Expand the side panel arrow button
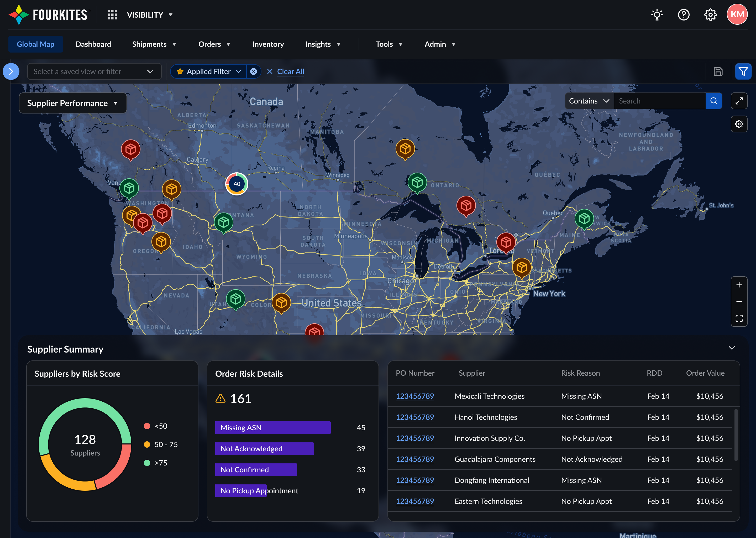756x538 pixels. coord(11,71)
